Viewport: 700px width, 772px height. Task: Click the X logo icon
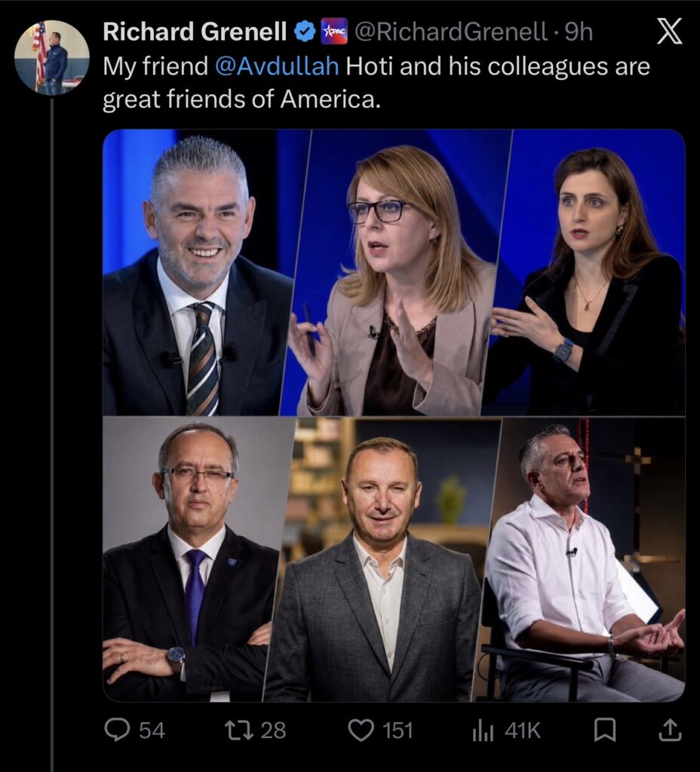click(x=670, y=31)
